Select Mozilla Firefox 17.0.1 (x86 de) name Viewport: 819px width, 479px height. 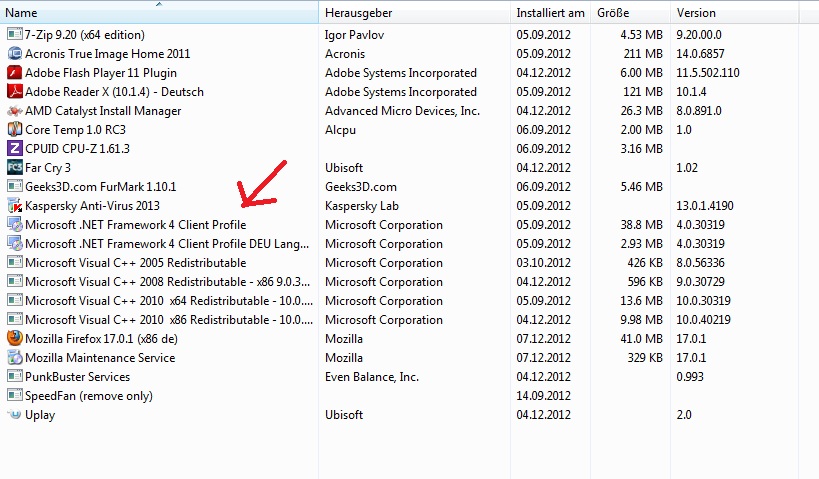pyautogui.click(x=101, y=339)
